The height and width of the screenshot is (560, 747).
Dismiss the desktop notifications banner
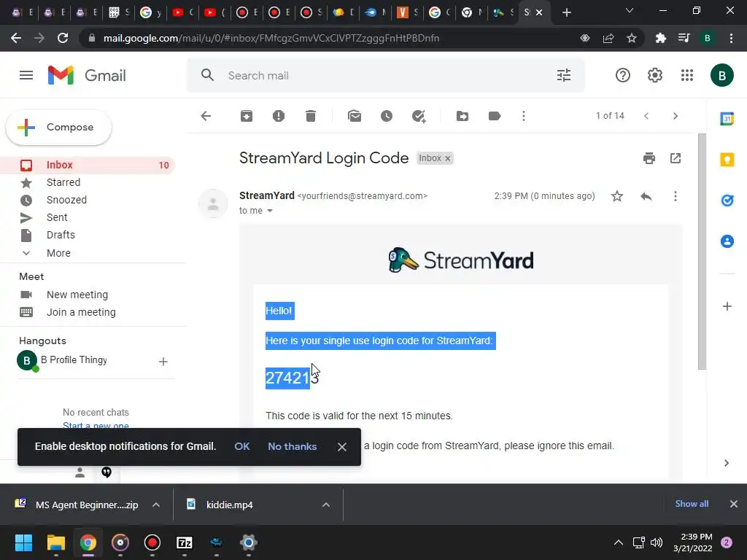pos(341,447)
